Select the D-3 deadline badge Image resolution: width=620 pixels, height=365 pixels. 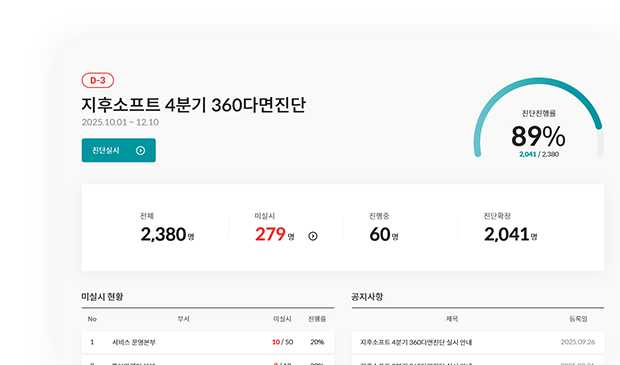coord(98,80)
